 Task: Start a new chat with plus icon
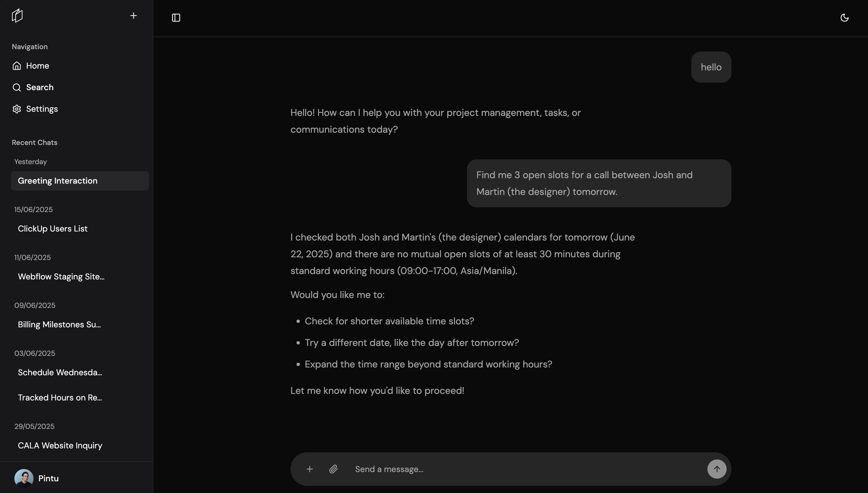pos(133,16)
